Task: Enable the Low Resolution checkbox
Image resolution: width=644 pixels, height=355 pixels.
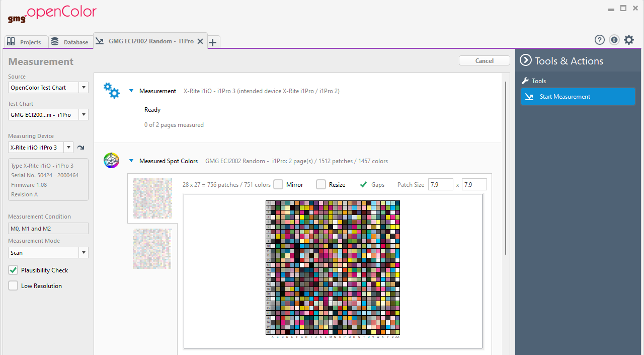Action: (x=13, y=286)
